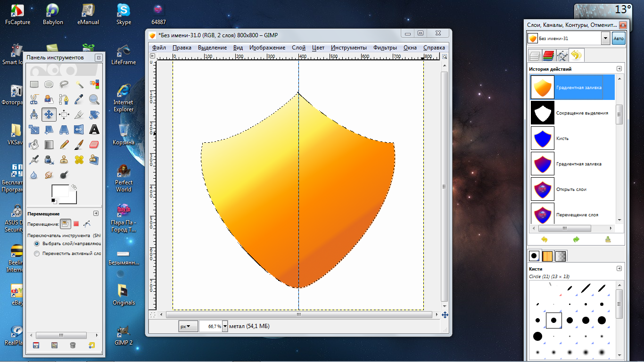Select "Сокращение выделения" history step
Screen dimensions: 644x362
[582, 113]
